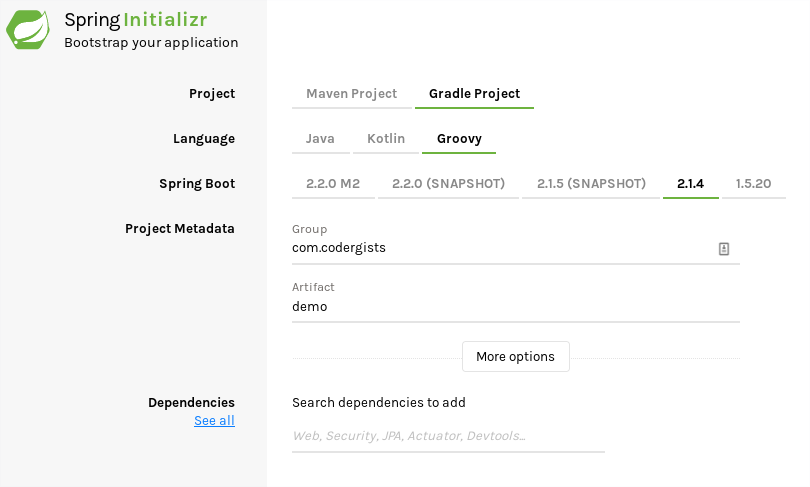Click the Project Metadata label
This screenshot has height=487, width=810.
(x=179, y=229)
